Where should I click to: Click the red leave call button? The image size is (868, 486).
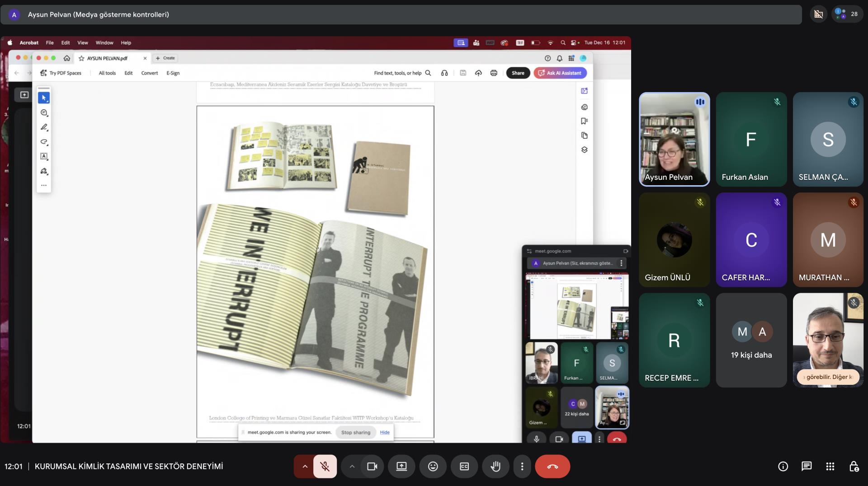(552, 467)
